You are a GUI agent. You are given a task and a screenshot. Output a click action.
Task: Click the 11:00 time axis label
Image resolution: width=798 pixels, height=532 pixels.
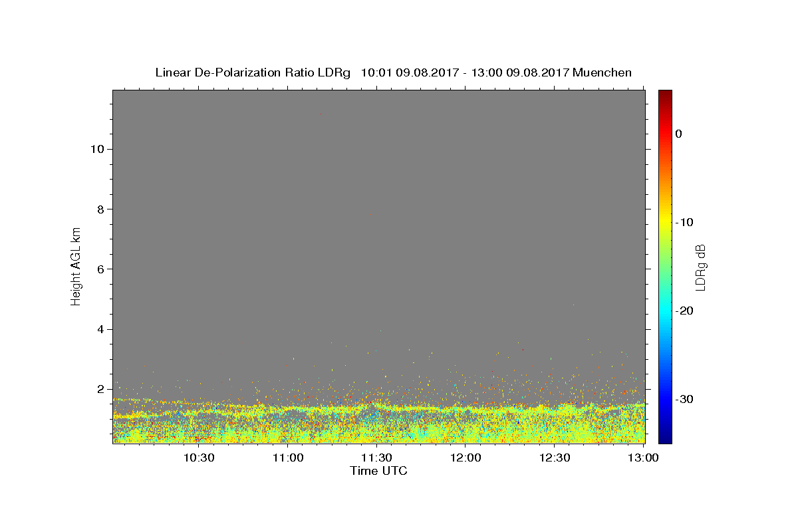pyautogui.click(x=288, y=458)
